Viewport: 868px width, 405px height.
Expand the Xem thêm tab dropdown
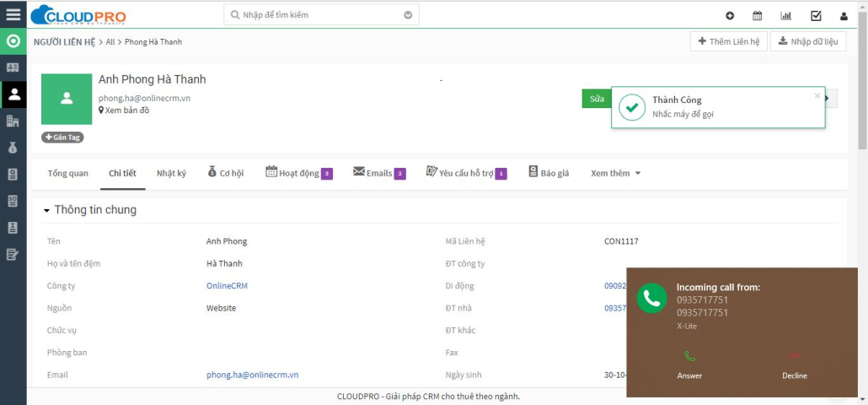click(615, 173)
